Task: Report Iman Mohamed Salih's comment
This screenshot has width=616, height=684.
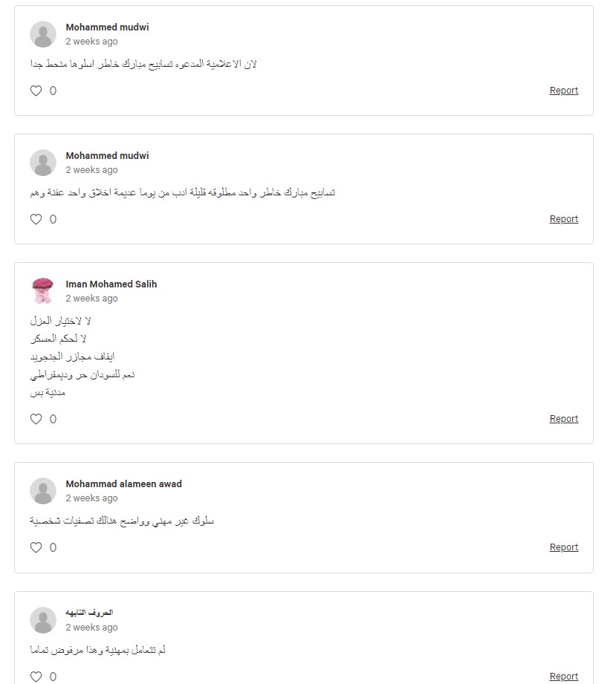Action: pyautogui.click(x=563, y=418)
